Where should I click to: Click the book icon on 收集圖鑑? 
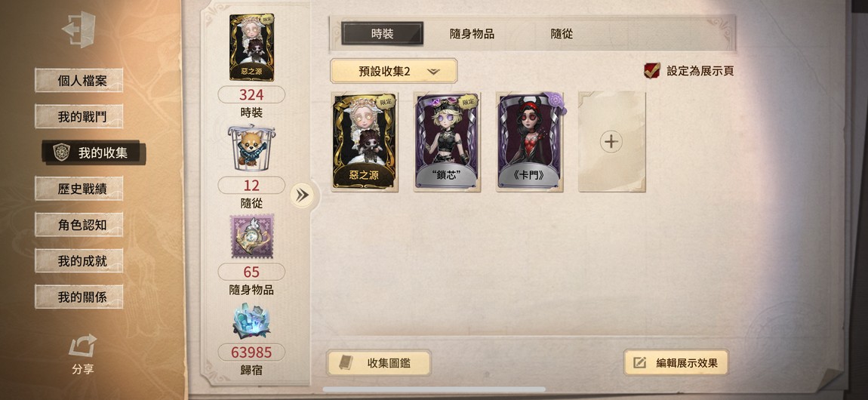coord(346,363)
